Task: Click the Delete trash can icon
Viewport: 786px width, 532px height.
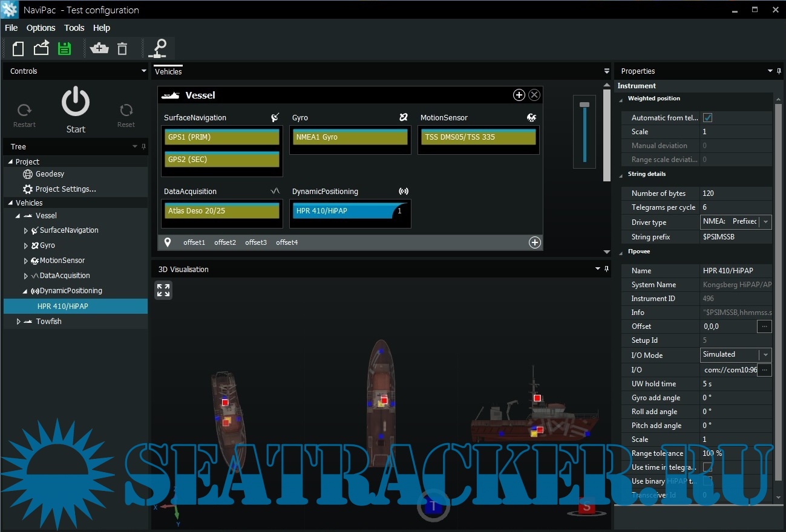Action: click(x=122, y=49)
